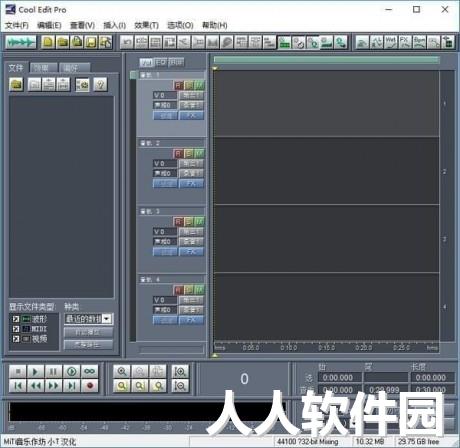Viewport: 460px width, 448px height.
Task: Zoom in vertically
Action: point(180,371)
